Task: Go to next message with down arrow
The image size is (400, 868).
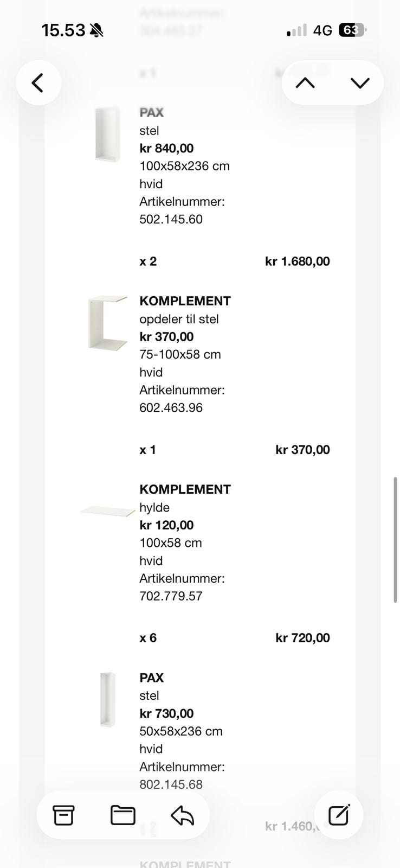Action: (360, 83)
